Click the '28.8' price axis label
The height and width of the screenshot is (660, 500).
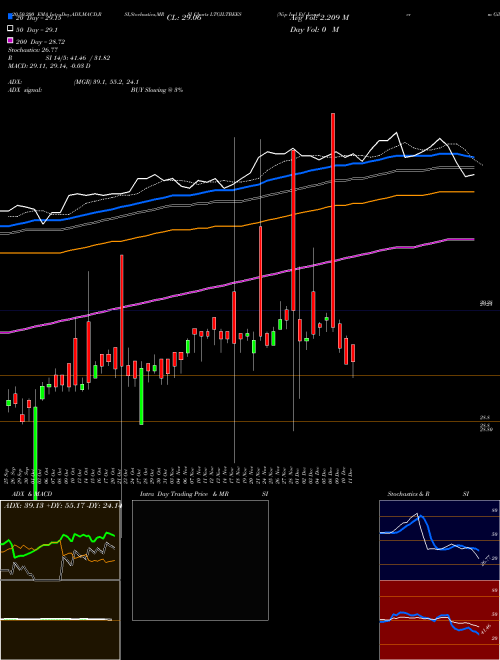485,417
